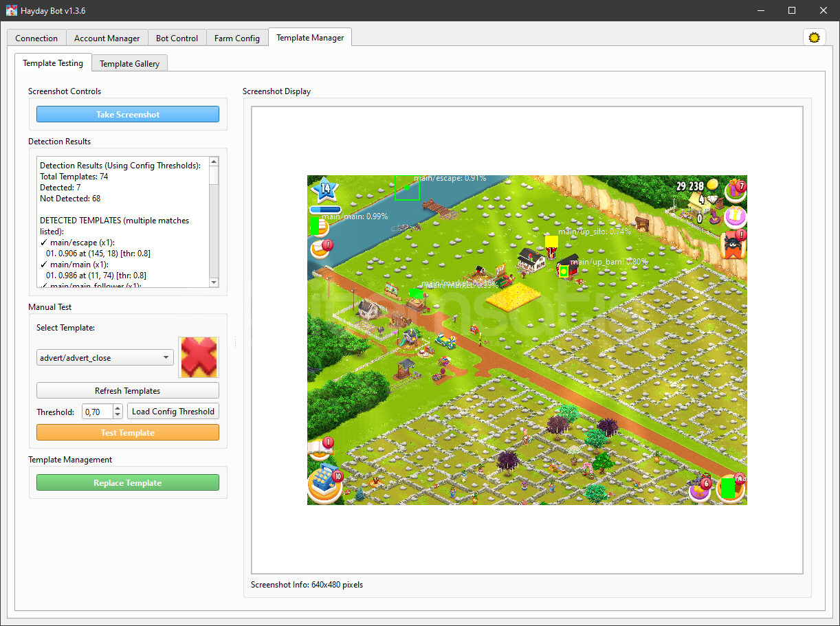This screenshot has height=626, width=840.
Task: Click Refresh Templates
Action: pos(128,390)
